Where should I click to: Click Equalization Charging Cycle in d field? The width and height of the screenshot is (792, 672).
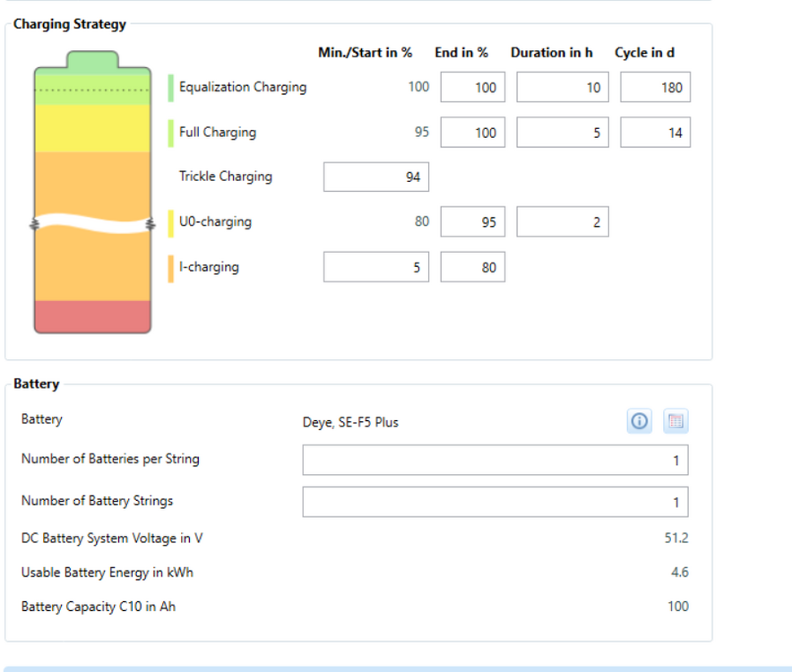[x=655, y=87]
